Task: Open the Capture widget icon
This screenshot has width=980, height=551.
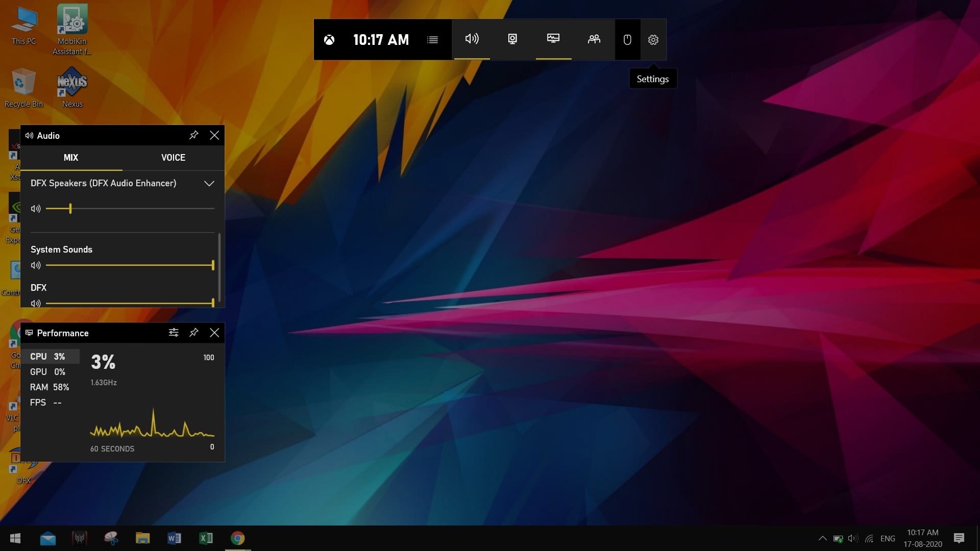Action: tap(512, 39)
